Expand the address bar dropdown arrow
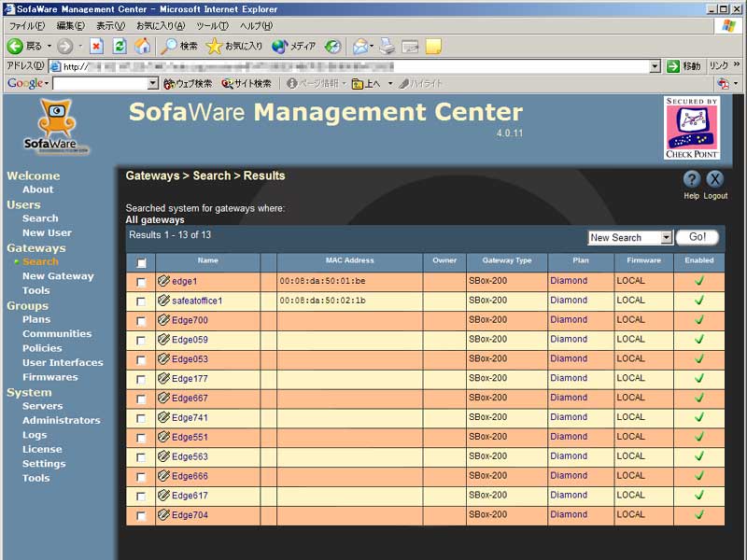This screenshot has width=747, height=560. click(655, 66)
